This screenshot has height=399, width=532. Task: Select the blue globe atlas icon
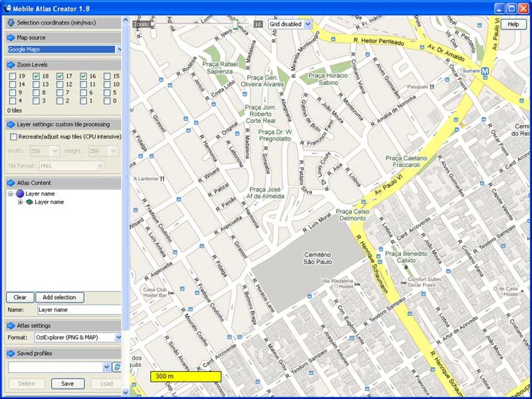20,194
